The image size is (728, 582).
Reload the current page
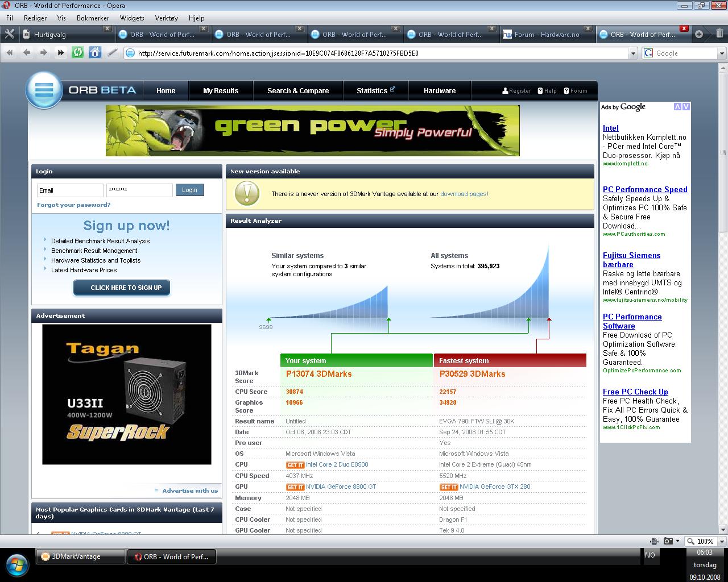78,53
